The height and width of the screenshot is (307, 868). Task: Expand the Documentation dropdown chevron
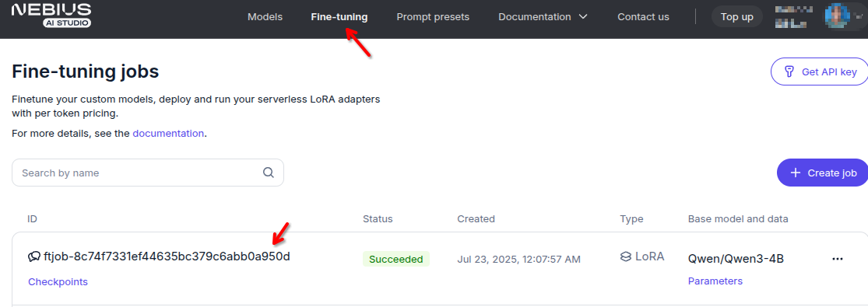(583, 16)
